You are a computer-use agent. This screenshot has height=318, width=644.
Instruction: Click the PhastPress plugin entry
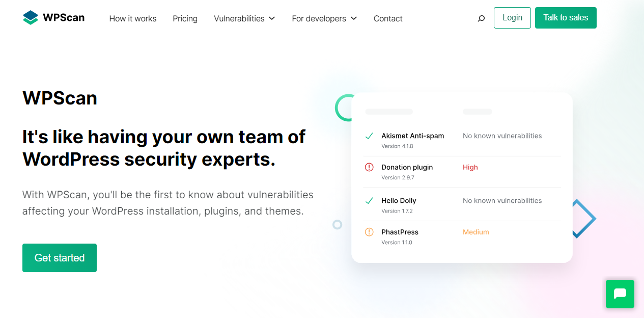[x=399, y=232]
